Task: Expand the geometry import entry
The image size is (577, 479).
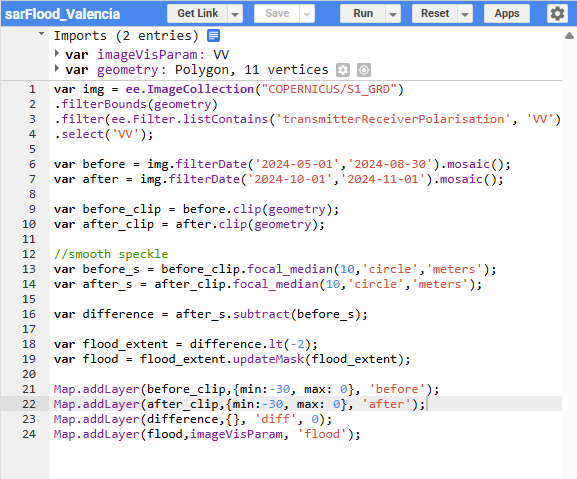Action: (x=57, y=68)
